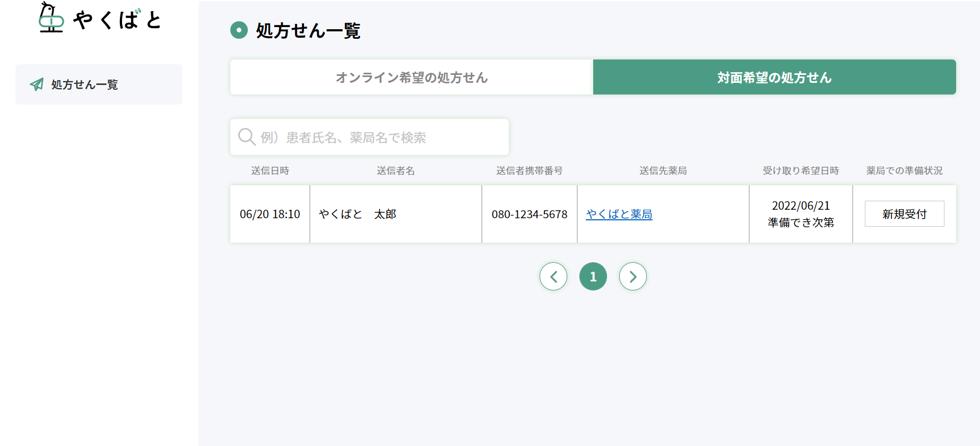
Task: Open 処方せん一覧 in the sidebar menu
Action: click(99, 84)
